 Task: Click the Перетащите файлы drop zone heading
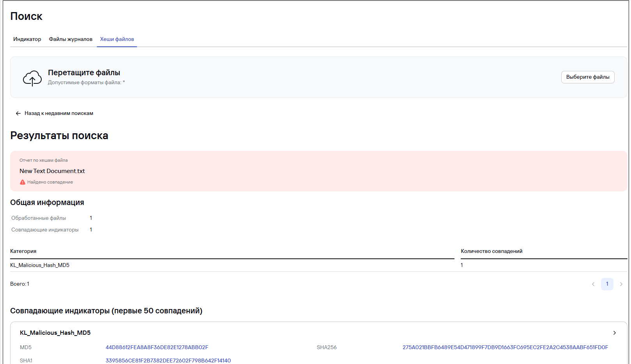[x=84, y=72]
